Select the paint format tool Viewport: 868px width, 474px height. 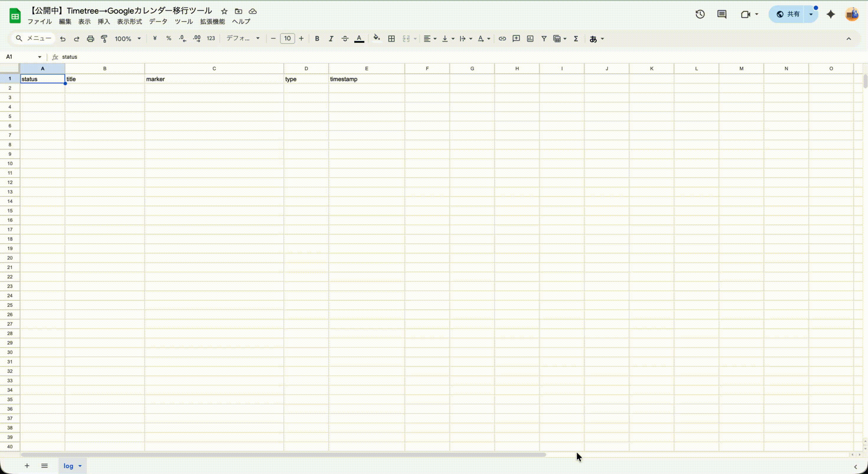[x=104, y=39]
